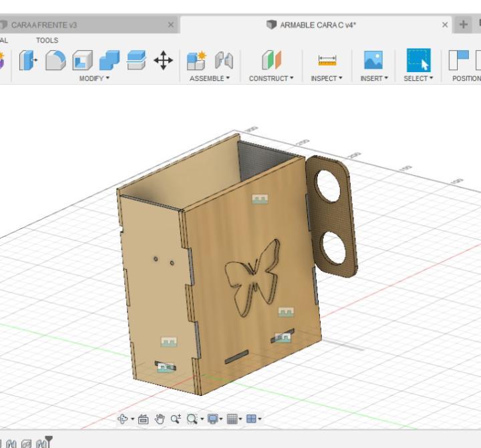
Task: Click the Insert image icon
Action: [x=373, y=60]
